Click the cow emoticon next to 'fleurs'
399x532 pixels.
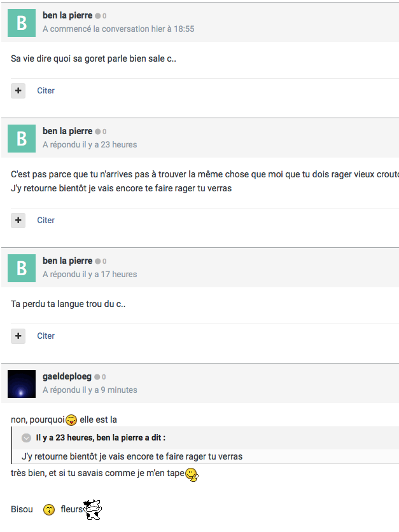[x=93, y=510]
